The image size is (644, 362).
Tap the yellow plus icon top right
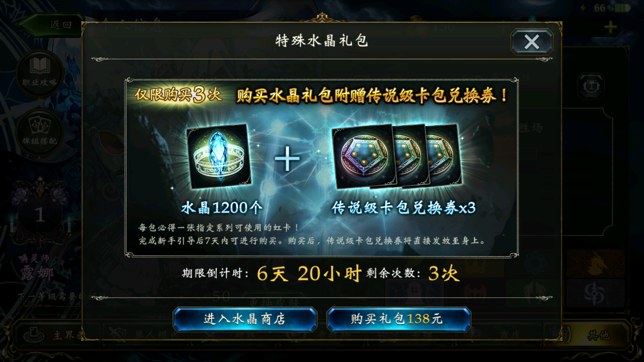tap(610, 28)
